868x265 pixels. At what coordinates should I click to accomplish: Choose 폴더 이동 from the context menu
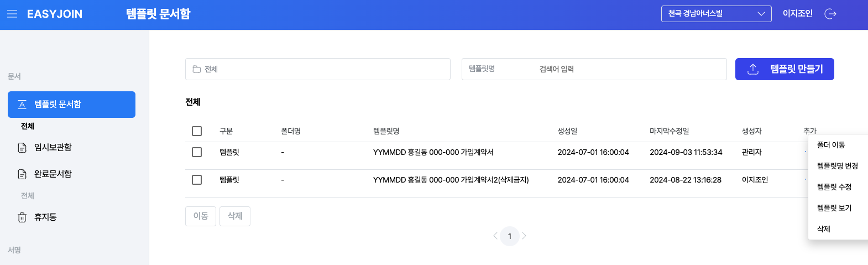pyautogui.click(x=831, y=145)
